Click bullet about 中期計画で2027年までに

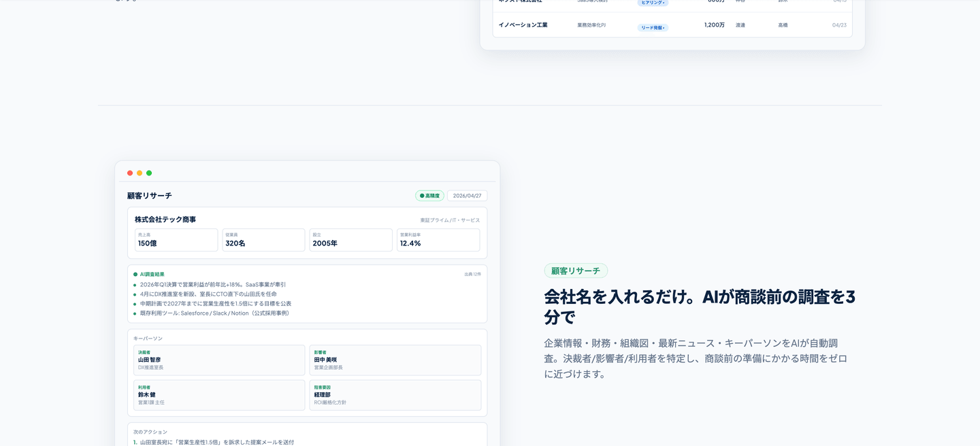(x=216, y=304)
